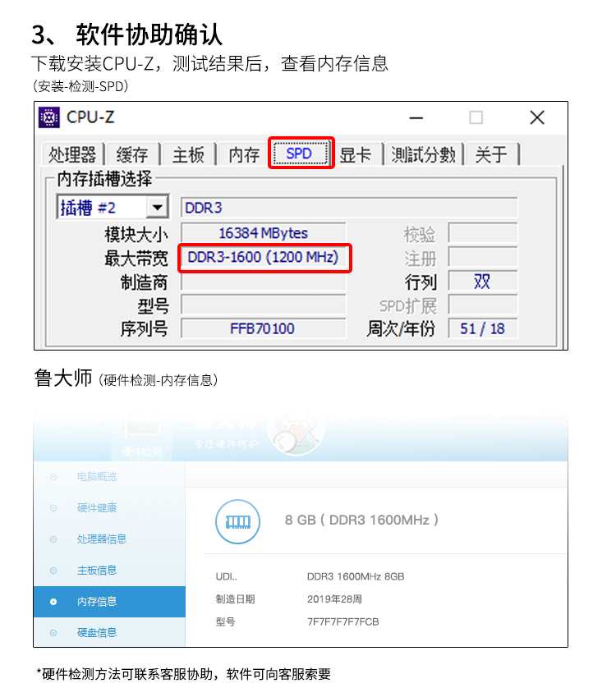The image size is (616, 697).
Task: Click the 序列号 field showing FFB70100
Action: (264, 328)
